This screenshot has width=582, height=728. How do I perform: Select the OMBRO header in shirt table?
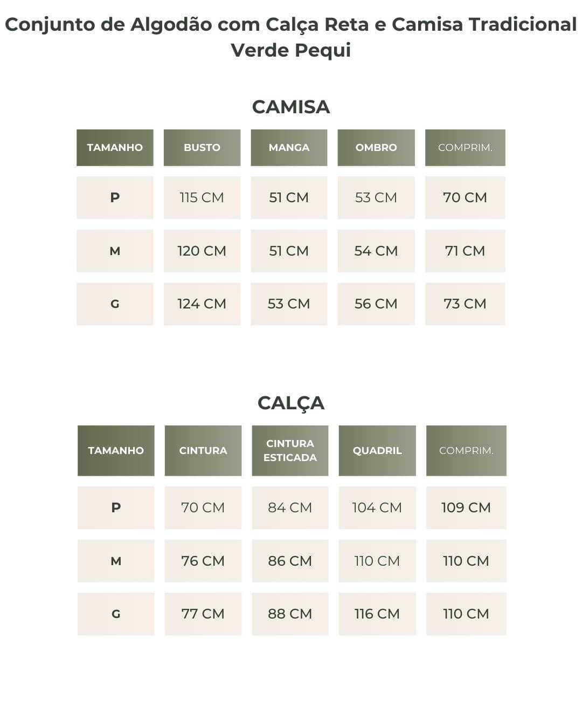coord(376,147)
